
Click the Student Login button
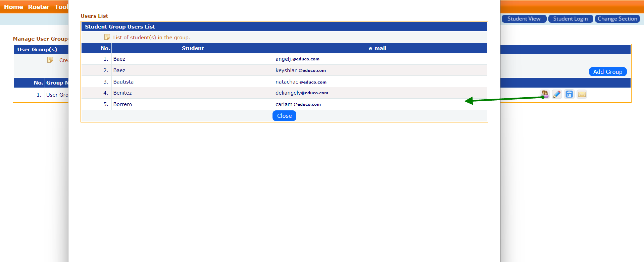[570, 19]
